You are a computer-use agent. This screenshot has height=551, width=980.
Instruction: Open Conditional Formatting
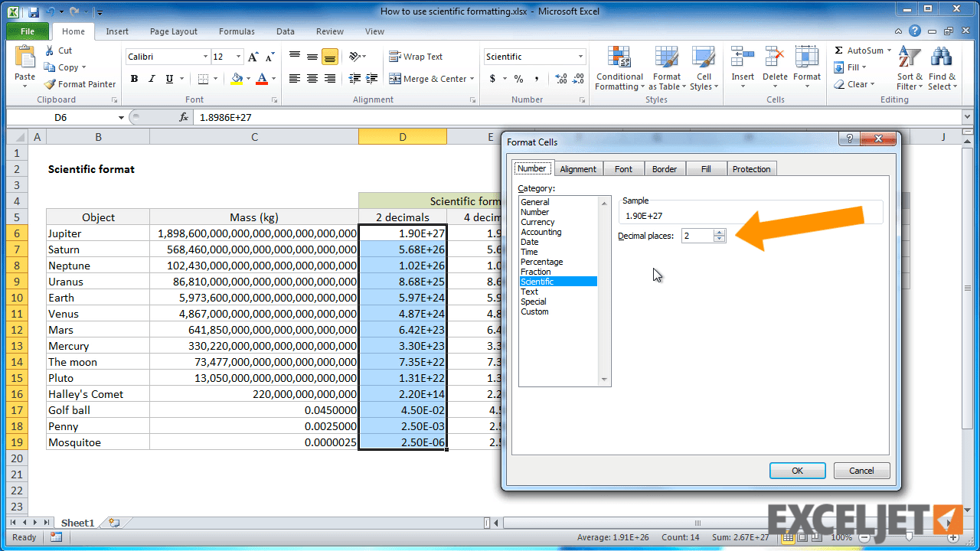coord(619,68)
